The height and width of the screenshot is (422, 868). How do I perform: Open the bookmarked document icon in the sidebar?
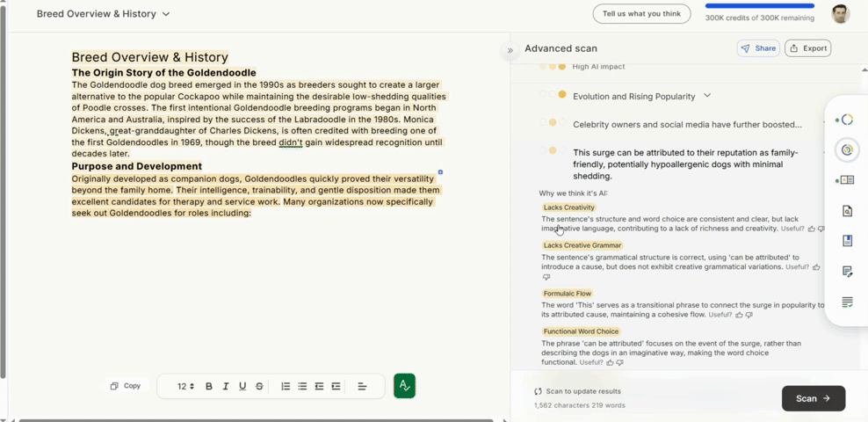coord(847,241)
